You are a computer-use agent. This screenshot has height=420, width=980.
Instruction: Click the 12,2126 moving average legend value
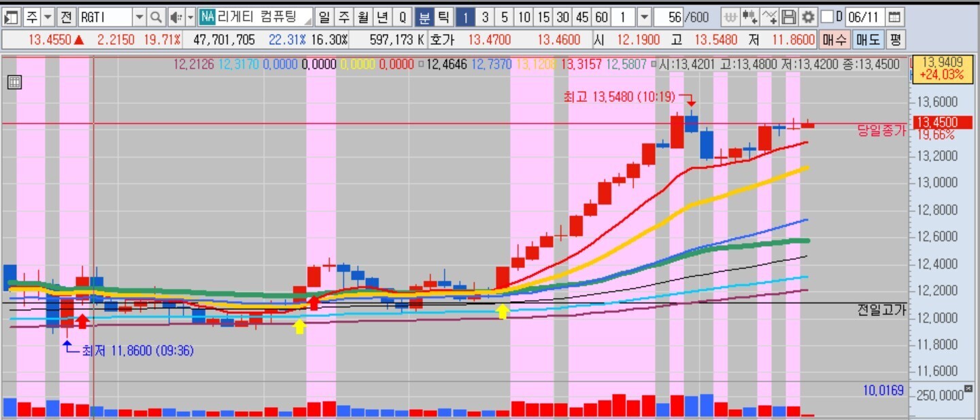(194, 65)
